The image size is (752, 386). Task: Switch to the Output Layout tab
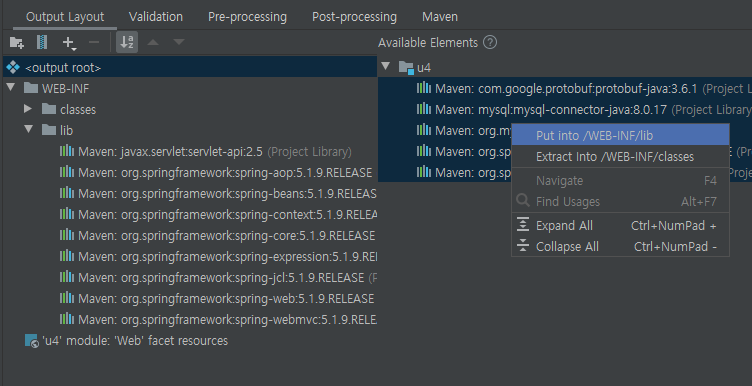pyautogui.click(x=65, y=17)
